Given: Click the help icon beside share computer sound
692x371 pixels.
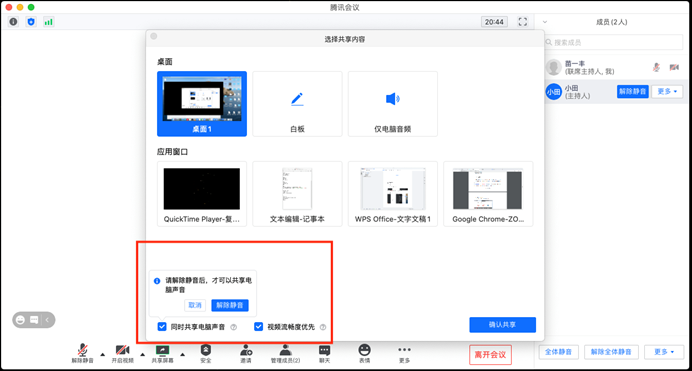Looking at the screenshot, I should point(234,327).
